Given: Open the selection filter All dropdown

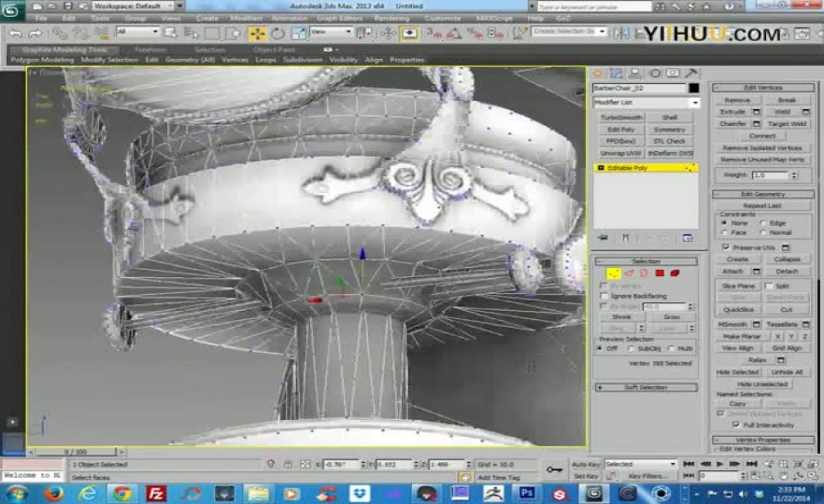Looking at the screenshot, I should [137, 32].
